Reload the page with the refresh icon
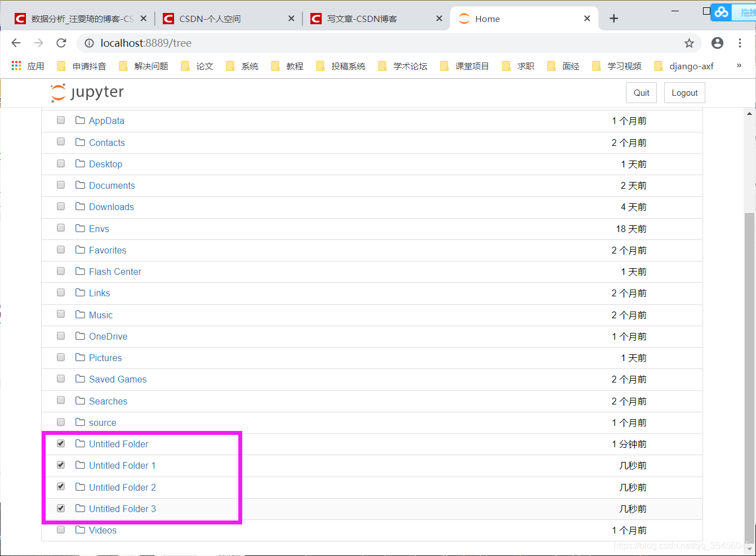 pos(61,43)
